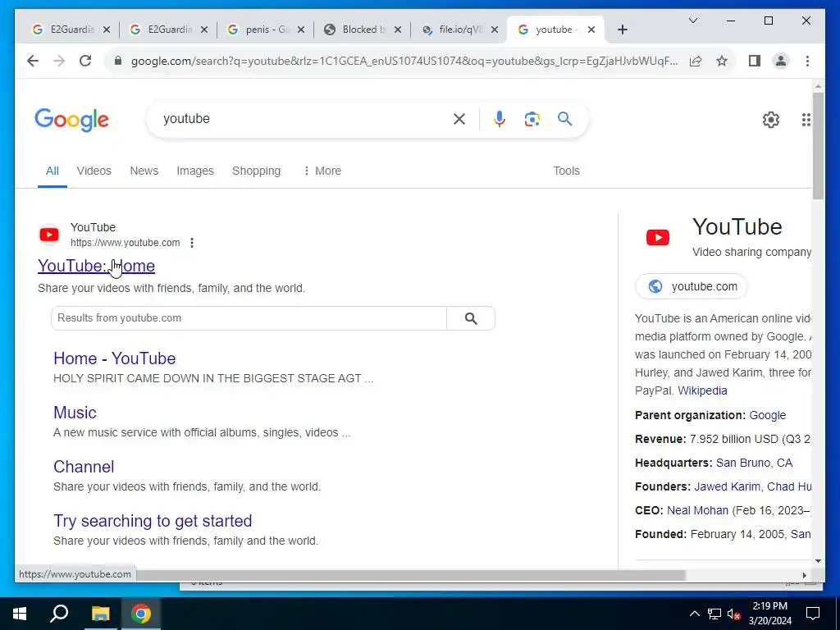
Task: Open Google search settings gear
Action: (771, 120)
